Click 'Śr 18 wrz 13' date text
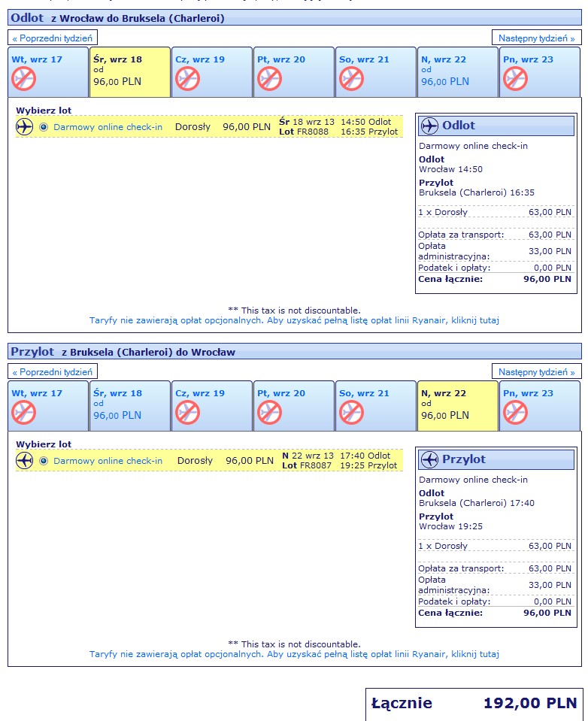The width and height of the screenshot is (588, 721). pos(307,122)
